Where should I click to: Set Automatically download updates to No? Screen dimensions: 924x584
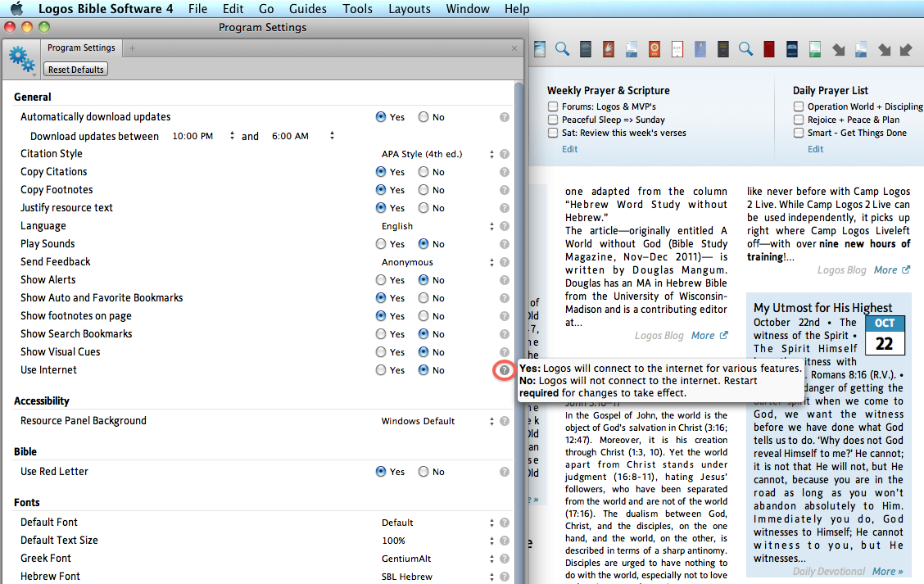[x=423, y=117]
